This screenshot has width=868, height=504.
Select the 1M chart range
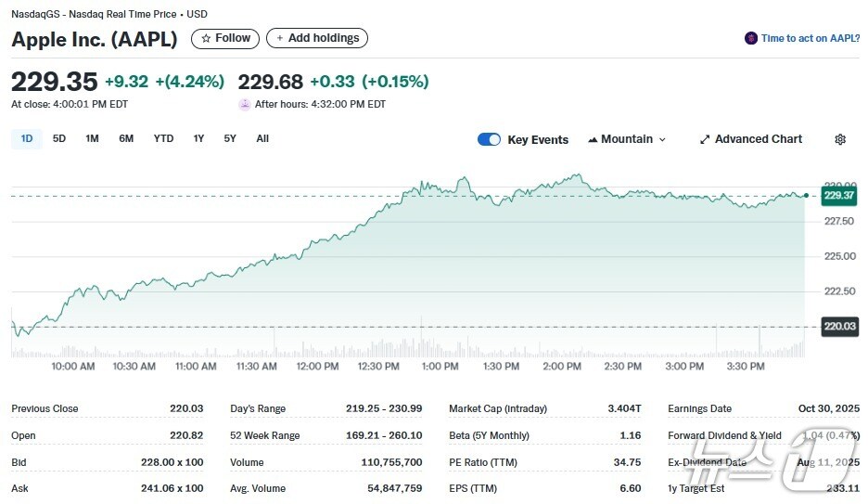click(92, 138)
